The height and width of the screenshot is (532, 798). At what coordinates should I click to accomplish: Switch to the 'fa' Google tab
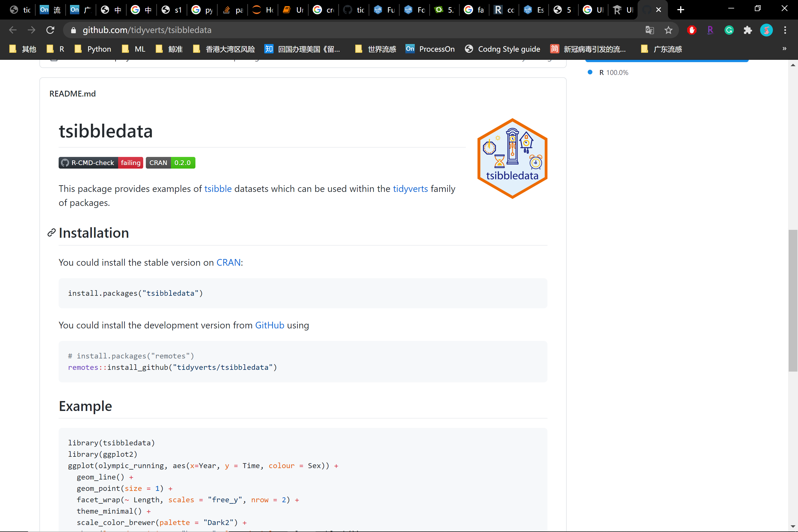pyautogui.click(x=474, y=10)
